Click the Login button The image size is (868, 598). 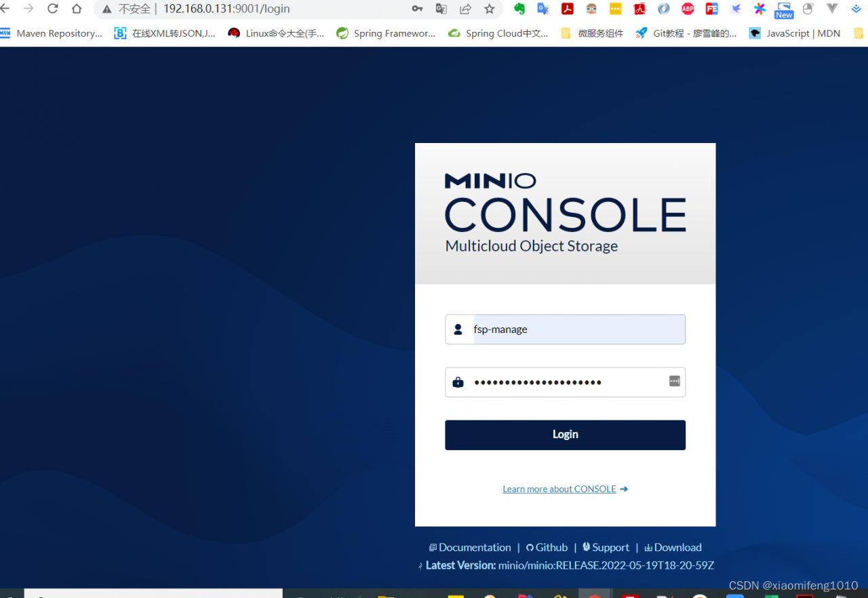[565, 435]
